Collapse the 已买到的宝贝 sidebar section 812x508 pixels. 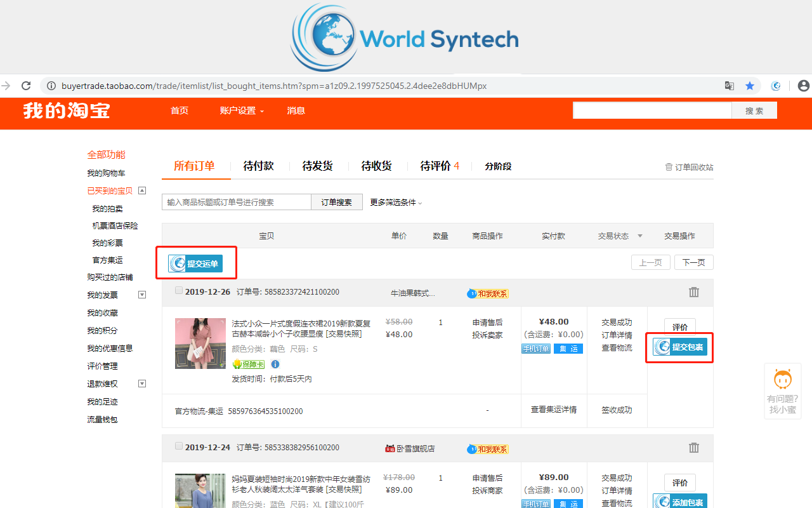(x=142, y=190)
